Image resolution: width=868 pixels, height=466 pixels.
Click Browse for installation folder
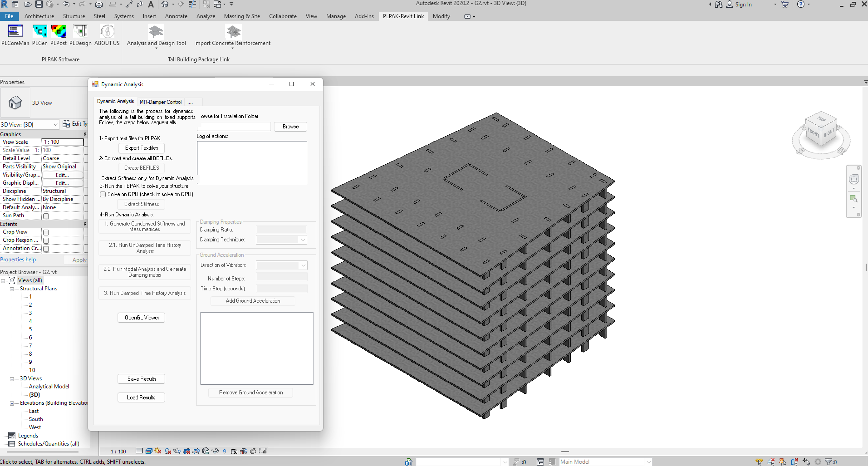click(291, 127)
